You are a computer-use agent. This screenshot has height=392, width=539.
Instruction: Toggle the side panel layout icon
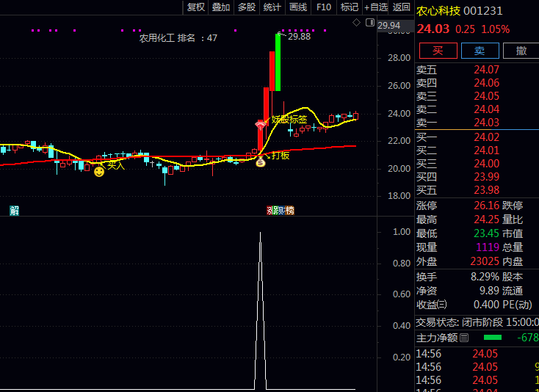(370, 23)
